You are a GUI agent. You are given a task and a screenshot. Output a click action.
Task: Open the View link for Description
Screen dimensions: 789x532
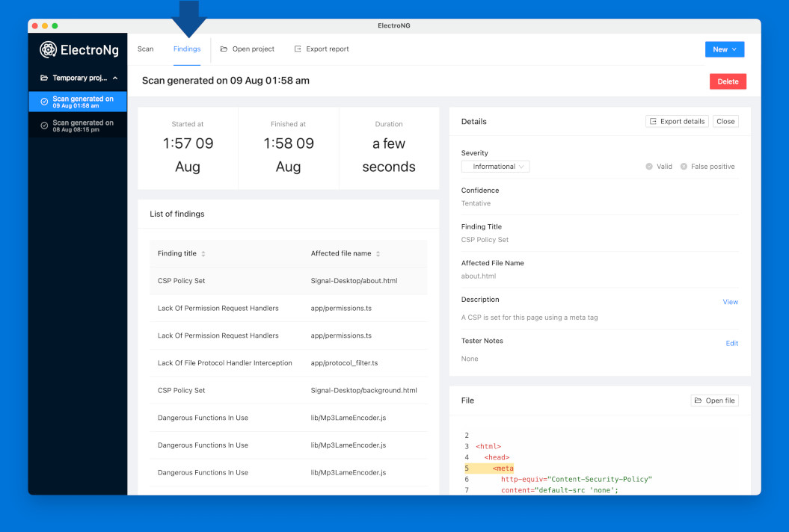tap(730, 302)
